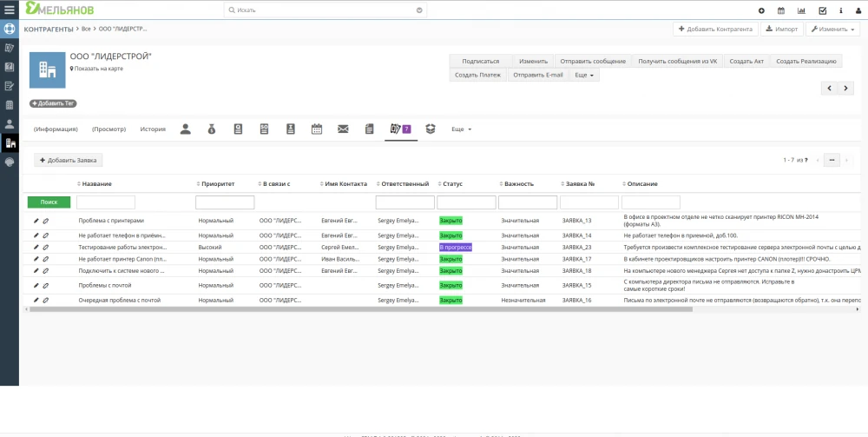
Task: Click unlink icon for Проблема с принтерами row
Action: 45,221
